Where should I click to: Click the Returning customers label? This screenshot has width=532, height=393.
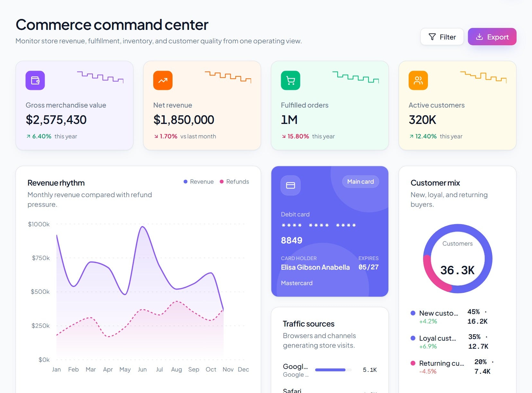442,363
